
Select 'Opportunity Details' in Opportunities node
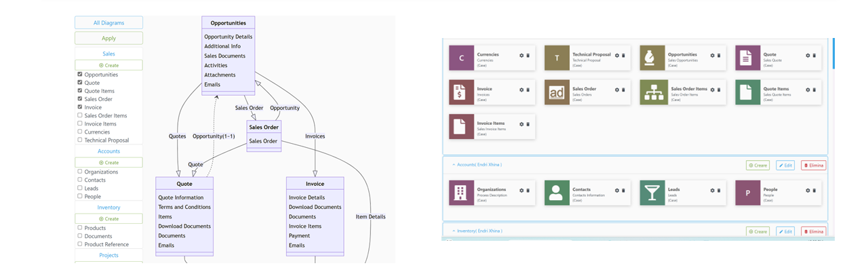[229, 37]
